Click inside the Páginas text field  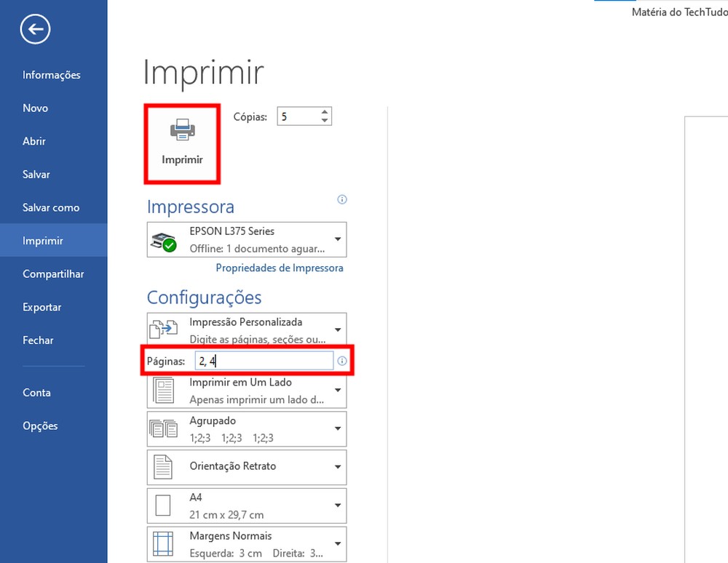262,360
